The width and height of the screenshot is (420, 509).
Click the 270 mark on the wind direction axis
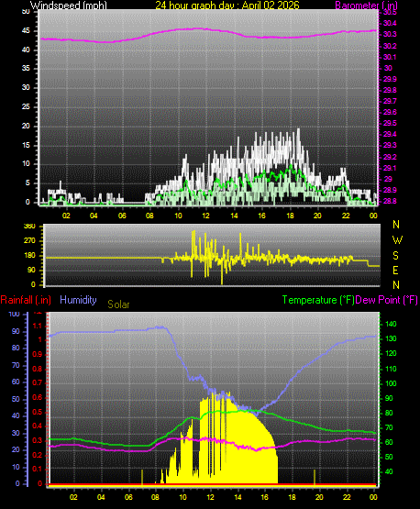(29, 241)
